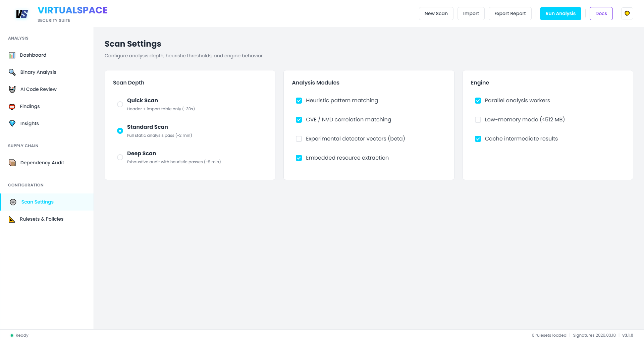Click the VS logo icon

pyautogui.click(x=22, y=14)
